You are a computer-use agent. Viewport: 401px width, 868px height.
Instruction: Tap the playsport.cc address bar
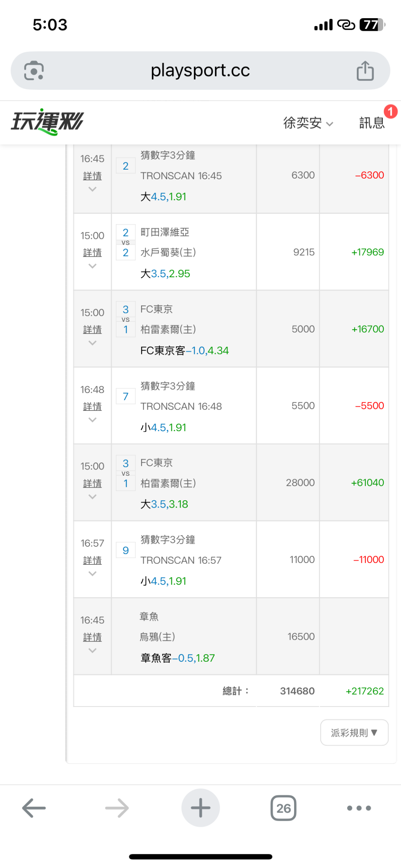click(200, 71)
